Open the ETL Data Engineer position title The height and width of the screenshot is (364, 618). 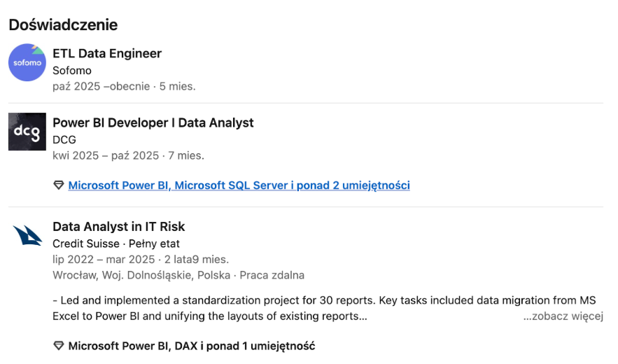pos(107,53)
